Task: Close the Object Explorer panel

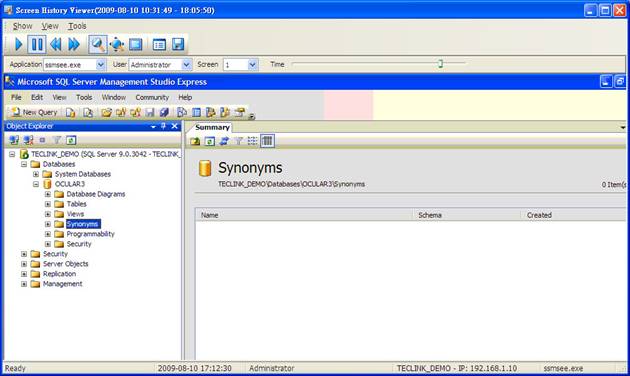Action: coord(174,126)
